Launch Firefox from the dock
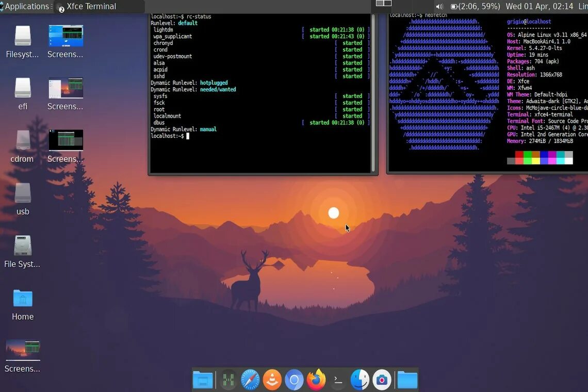The image size is (588, 392). (316, 380)
